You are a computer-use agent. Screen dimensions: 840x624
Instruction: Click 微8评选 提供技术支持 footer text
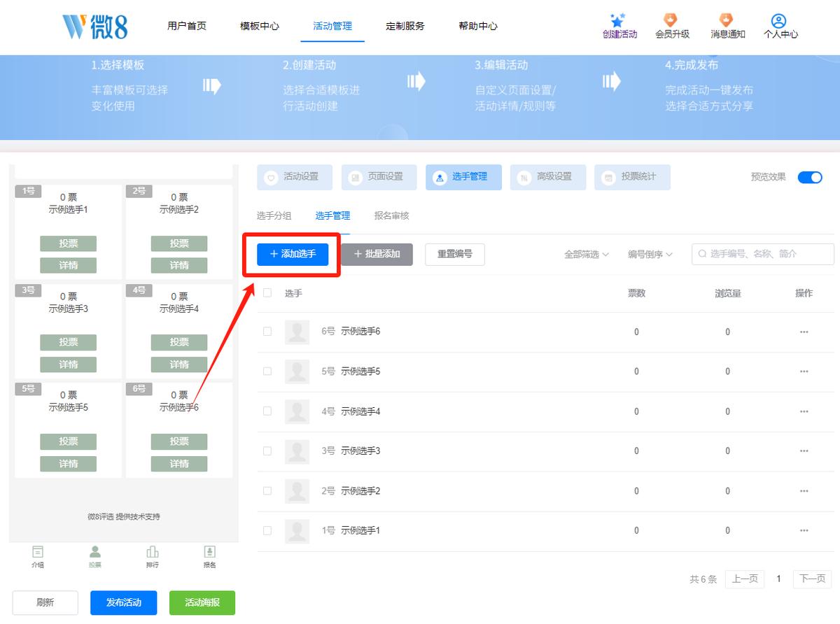(x=123, y=516)
